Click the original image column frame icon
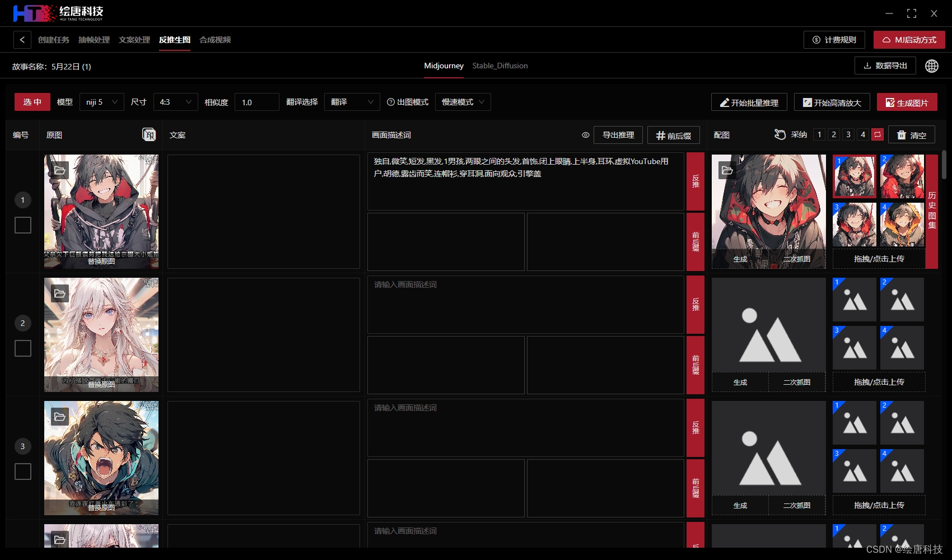 click(x=149, y=134)
